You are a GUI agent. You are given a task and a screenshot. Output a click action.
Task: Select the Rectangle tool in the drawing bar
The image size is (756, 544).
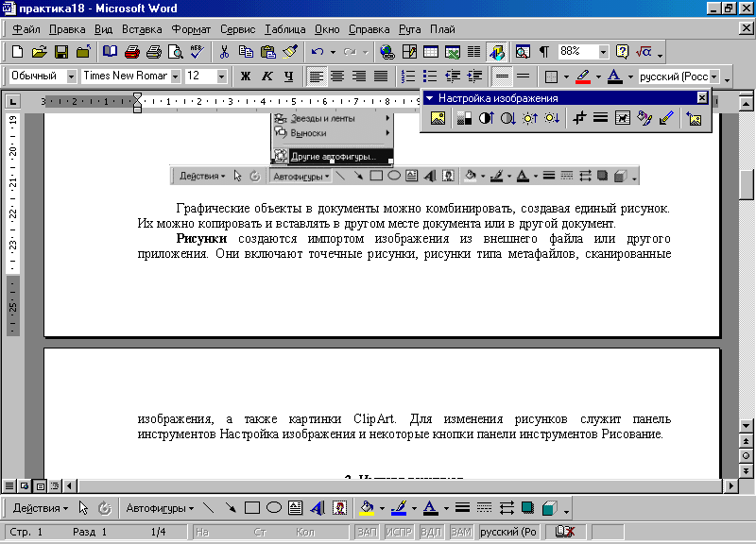coord(252,508)
